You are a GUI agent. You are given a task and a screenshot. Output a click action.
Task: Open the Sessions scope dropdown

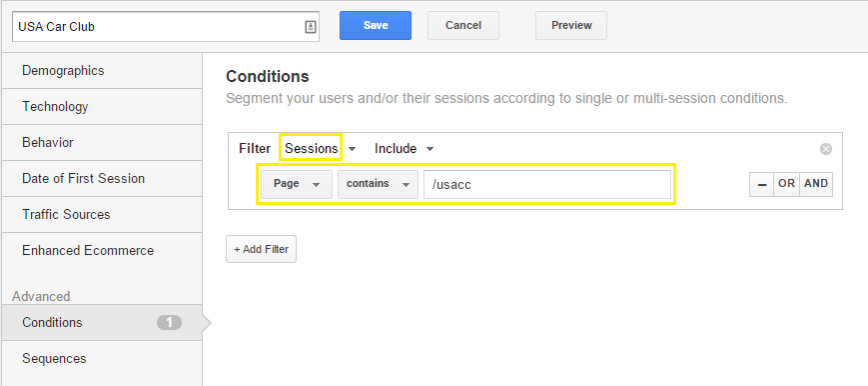321,149
